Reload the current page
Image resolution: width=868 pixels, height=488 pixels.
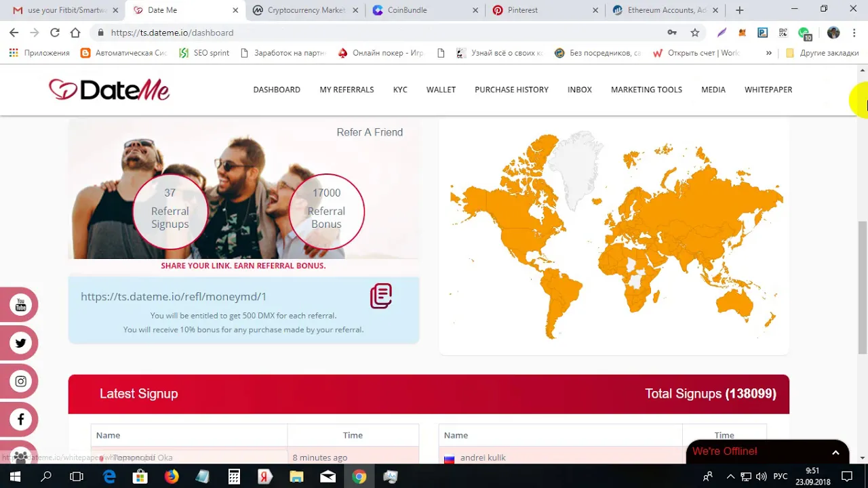55,33
